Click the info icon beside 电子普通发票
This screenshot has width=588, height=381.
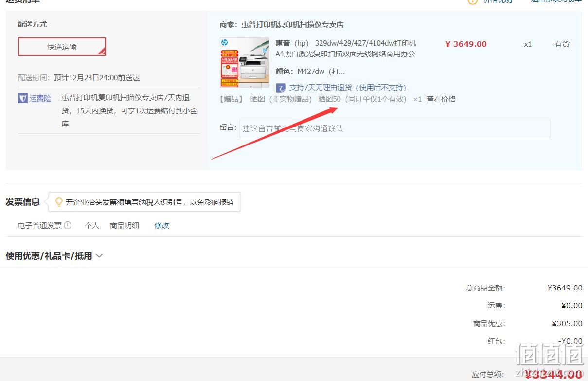tap(68, 225)
